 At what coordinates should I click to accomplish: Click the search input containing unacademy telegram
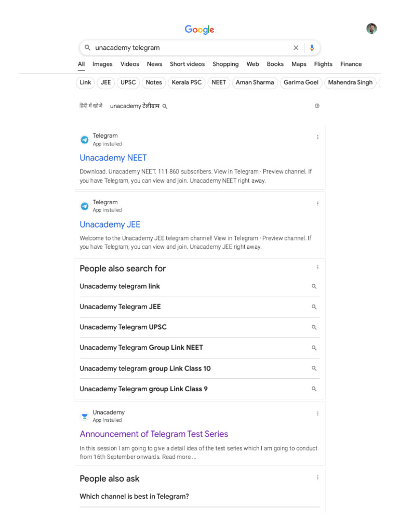[187, 48]
